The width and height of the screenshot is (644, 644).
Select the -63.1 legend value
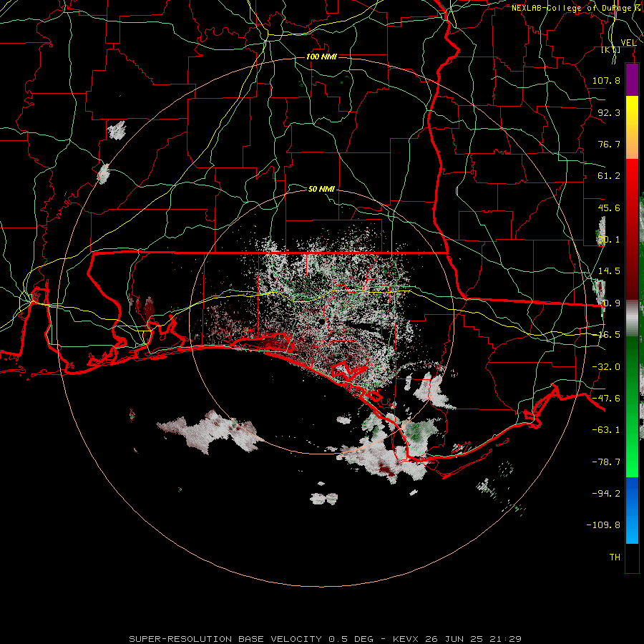606,430
